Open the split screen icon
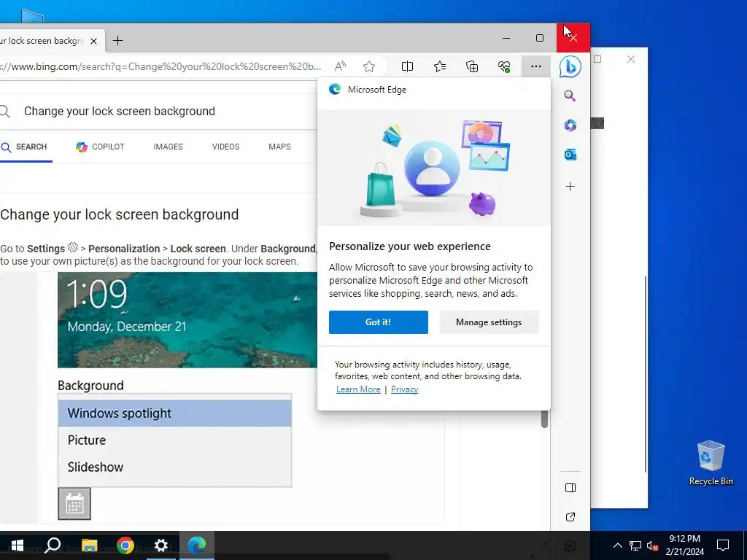This screenshot has height=560, width=747. click(x=407, y=66)
